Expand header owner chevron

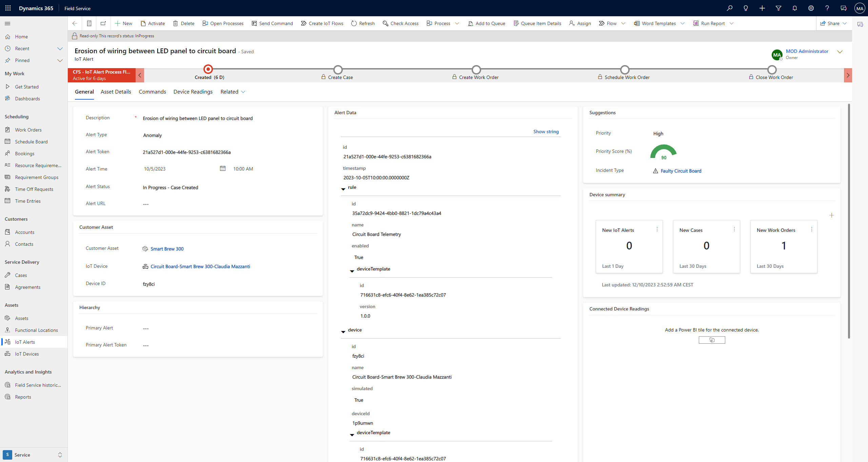840,52
